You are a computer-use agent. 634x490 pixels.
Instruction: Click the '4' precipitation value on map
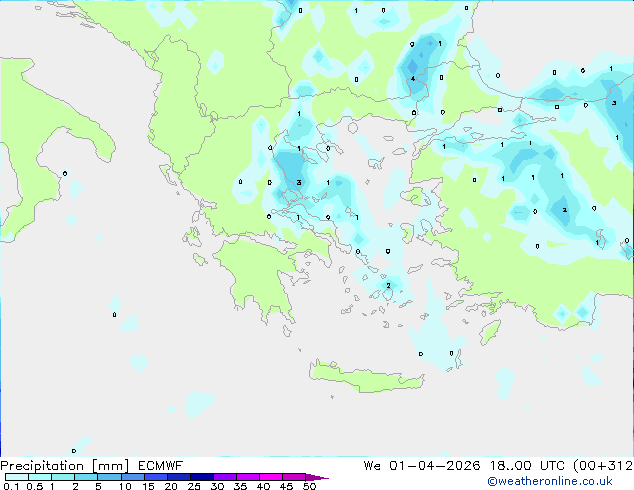point(413,78)
